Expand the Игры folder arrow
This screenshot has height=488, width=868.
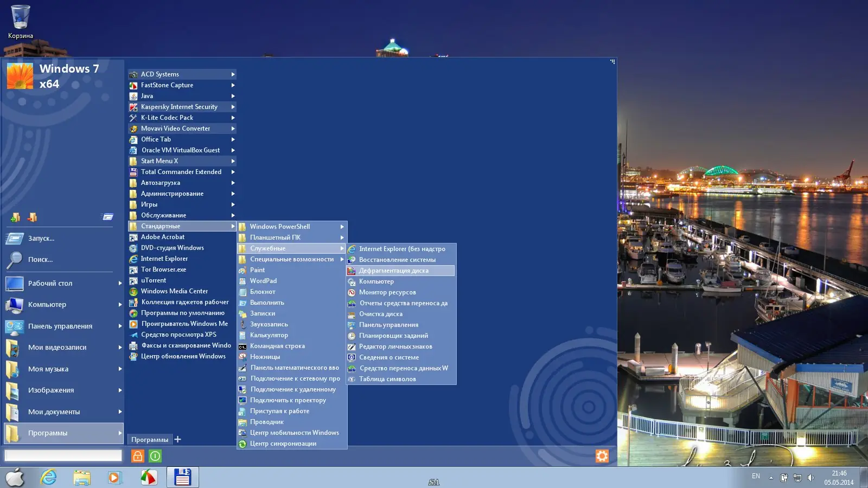pyautogui.click(x=233, y=204)
